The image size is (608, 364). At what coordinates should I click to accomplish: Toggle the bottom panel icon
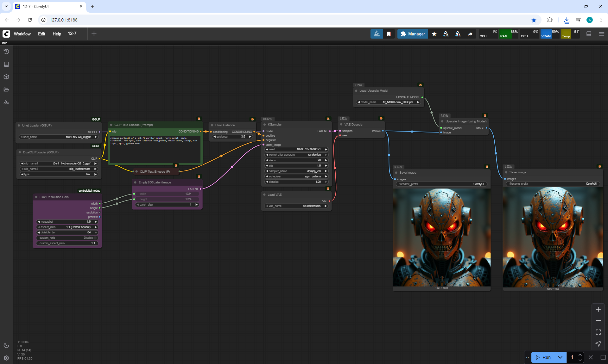[x=589, y=34]
